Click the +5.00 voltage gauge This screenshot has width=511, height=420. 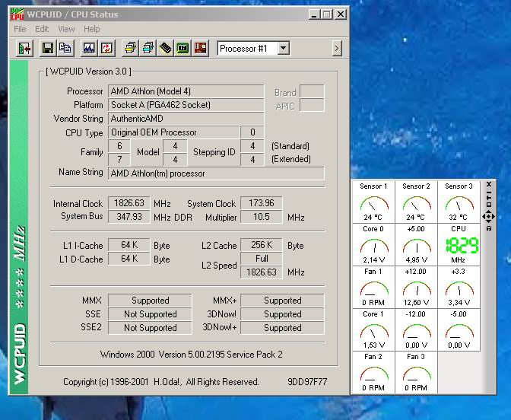click(x=416, y=244)
